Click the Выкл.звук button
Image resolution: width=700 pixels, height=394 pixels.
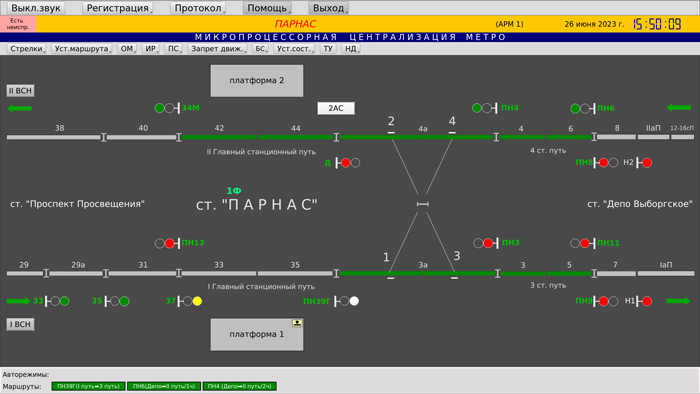36,8
